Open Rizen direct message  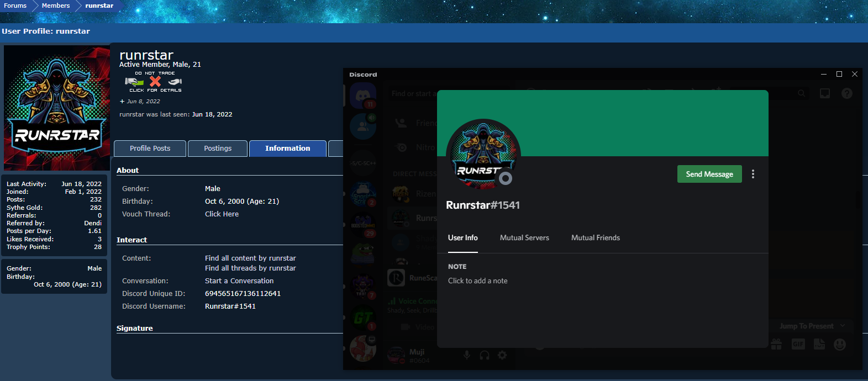[413, 194]
